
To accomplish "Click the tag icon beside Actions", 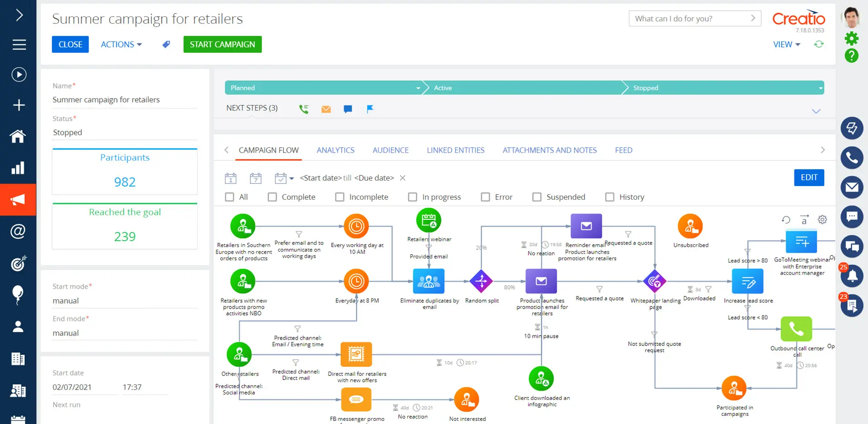I will pyautogui.click(x=166, y=44).
